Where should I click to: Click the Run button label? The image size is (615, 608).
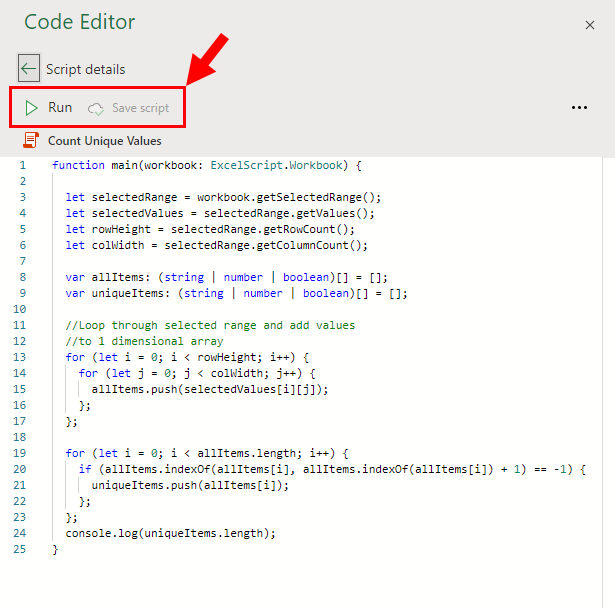point(60,107)
